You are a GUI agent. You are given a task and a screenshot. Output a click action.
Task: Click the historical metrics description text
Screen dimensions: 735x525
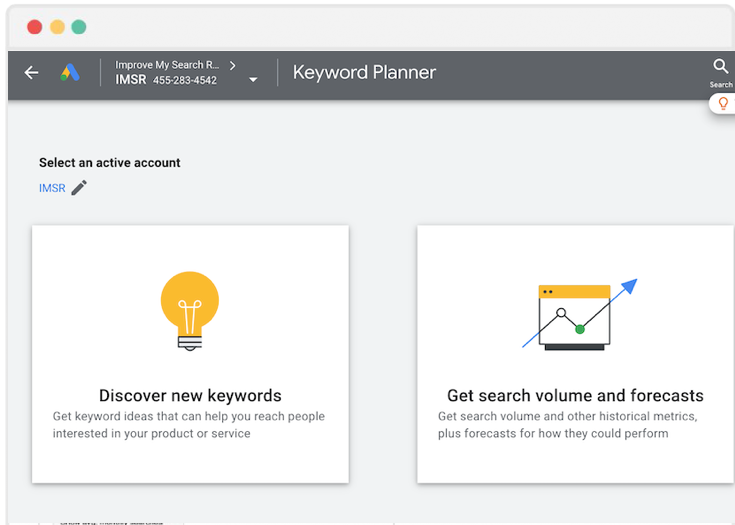click(567, 425)
